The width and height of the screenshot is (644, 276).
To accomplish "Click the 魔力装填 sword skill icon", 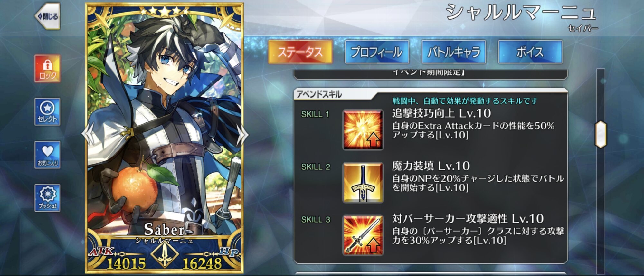I will [x=363, y=183].
